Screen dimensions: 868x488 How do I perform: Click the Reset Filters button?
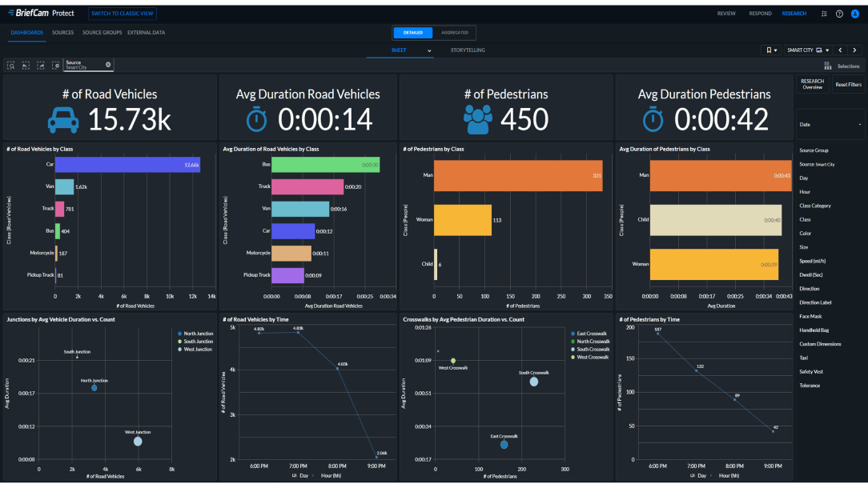[x=847, y=85]
